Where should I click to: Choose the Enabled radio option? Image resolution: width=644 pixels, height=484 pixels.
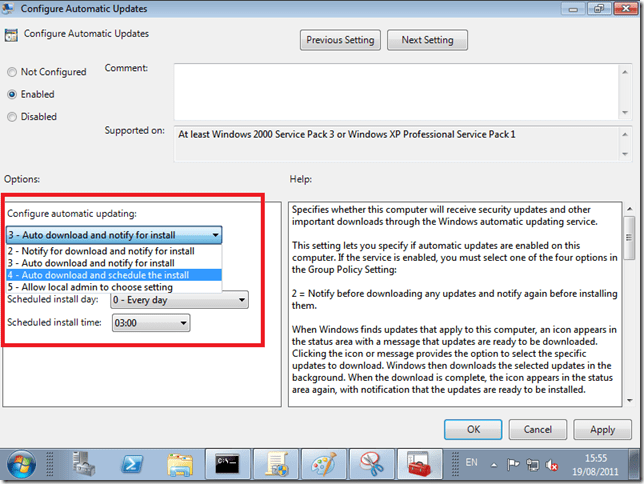(12, 94)
